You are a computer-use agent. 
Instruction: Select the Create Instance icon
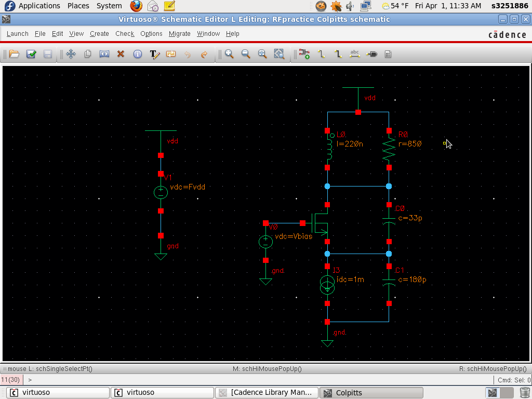(305, 54)
